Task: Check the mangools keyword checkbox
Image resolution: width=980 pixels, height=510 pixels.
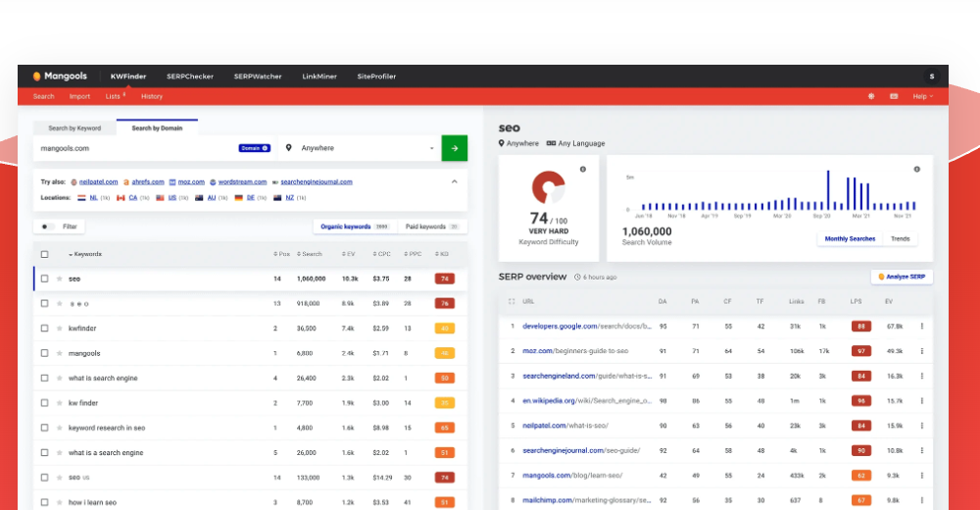Action: click(44, 353)
